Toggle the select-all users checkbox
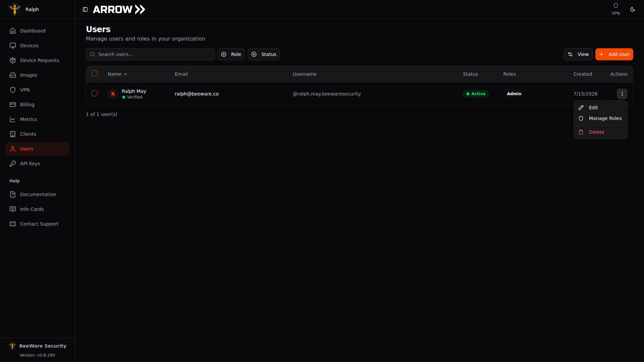Image resolution: width=644 pixels, height=362 pixels. (95, 73)
